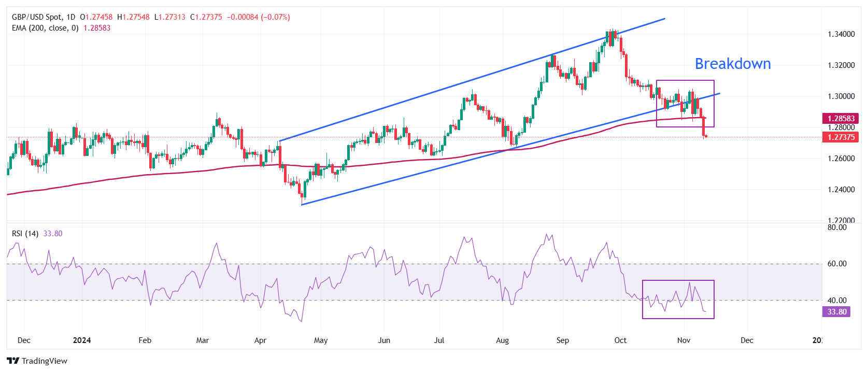Click the Nov label on time axis
This screenshot has width=868, height=372.
pyautogui.click(x=684, y=340)
